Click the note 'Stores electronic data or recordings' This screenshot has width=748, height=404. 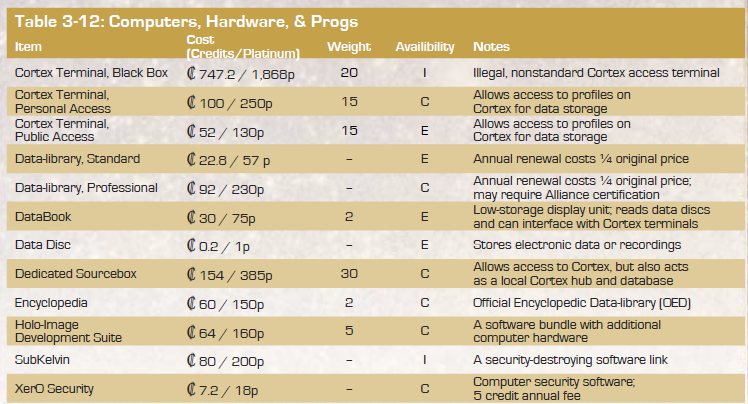click(577, 245)
